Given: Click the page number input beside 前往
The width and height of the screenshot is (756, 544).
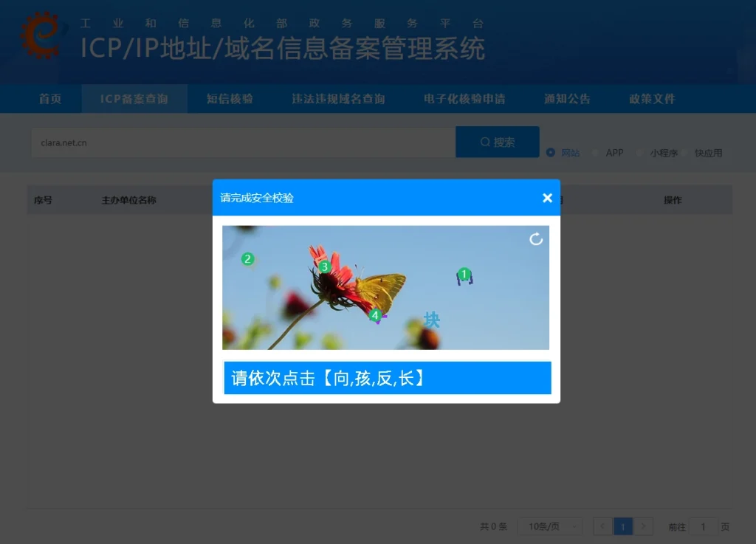Looking at the screenshot, I should (x=703, y=526).
